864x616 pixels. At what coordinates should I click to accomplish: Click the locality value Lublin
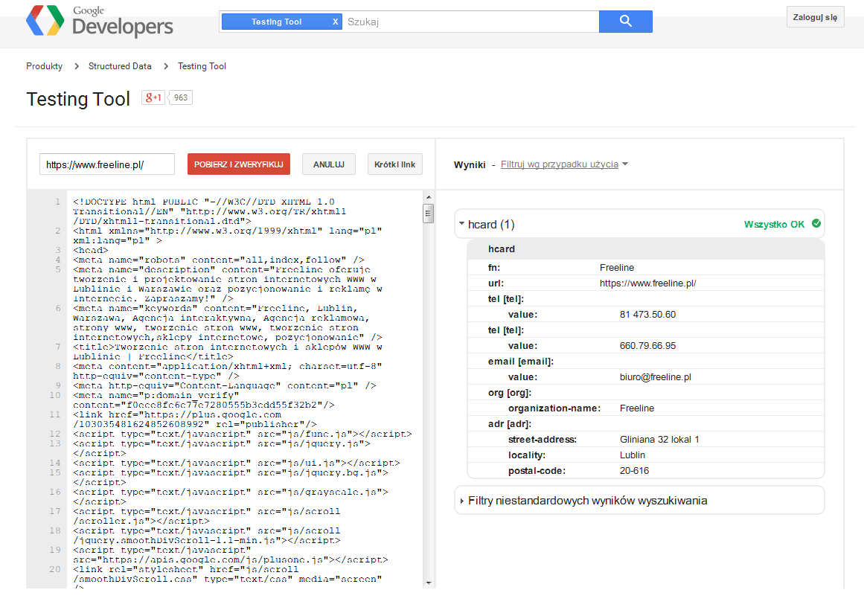pyautogui.click(x=633, y=455)
